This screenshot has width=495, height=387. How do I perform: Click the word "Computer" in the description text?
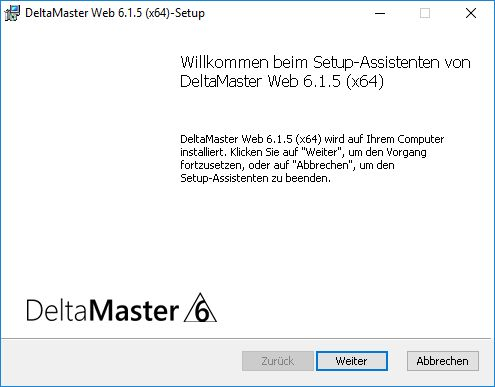tap(421, 139)
